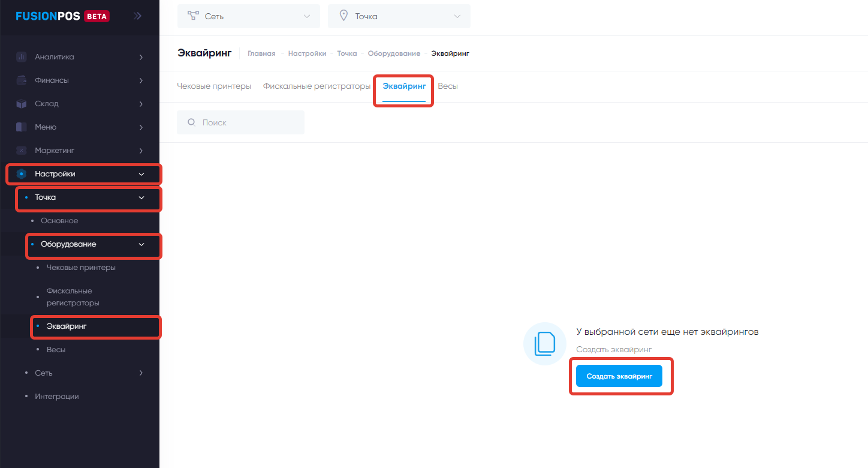The height and width of the screenshot is (468, 868).
Task: Click the FusionPOS Beta logo
Action: click(62, 16)
